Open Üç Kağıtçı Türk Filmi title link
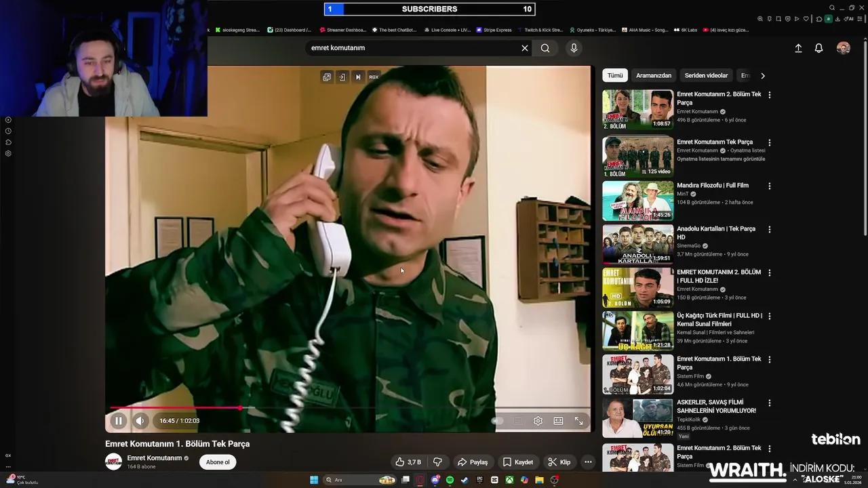This screenshot has height=488, width=868. tap(719, 319)
